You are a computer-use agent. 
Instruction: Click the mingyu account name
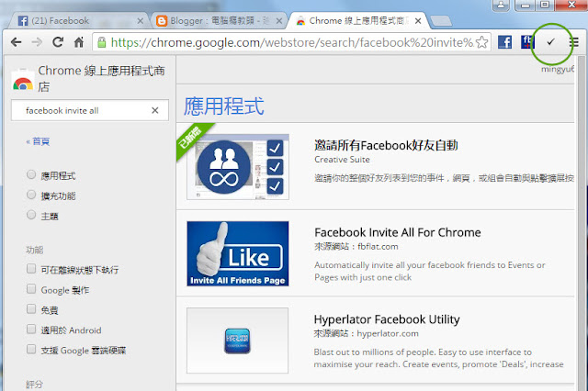click(x=558, y=69)
